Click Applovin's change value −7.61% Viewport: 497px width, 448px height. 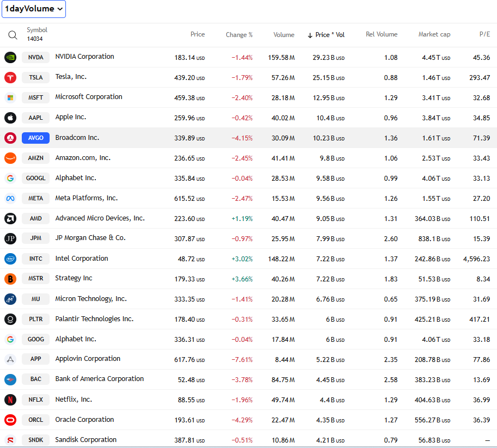[242, 360]
